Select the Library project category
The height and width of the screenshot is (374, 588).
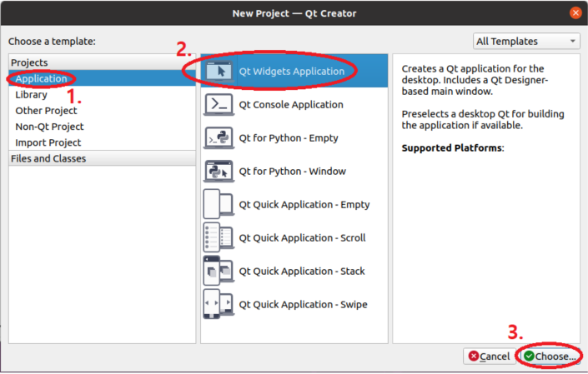pyautogui.click(x=102, y=95)
